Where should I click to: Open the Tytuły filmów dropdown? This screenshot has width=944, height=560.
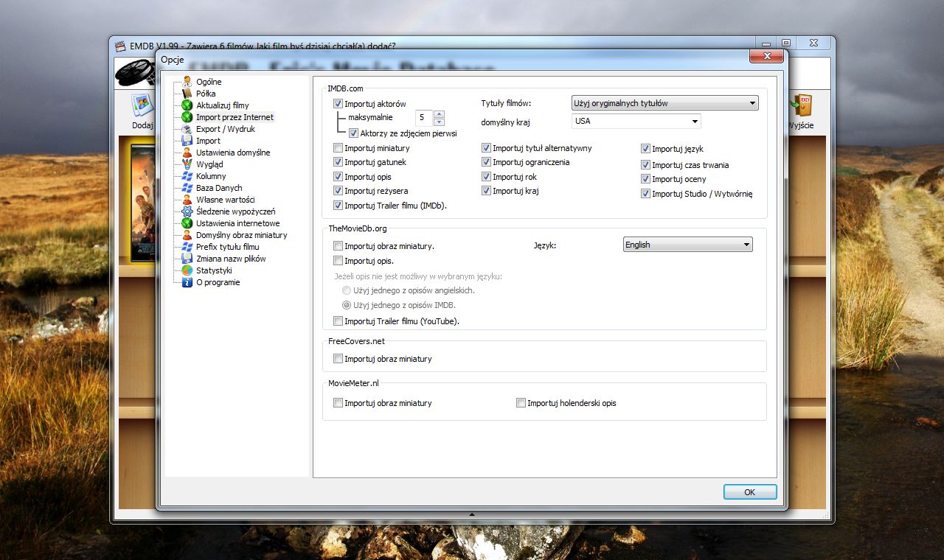pos(664,103)
